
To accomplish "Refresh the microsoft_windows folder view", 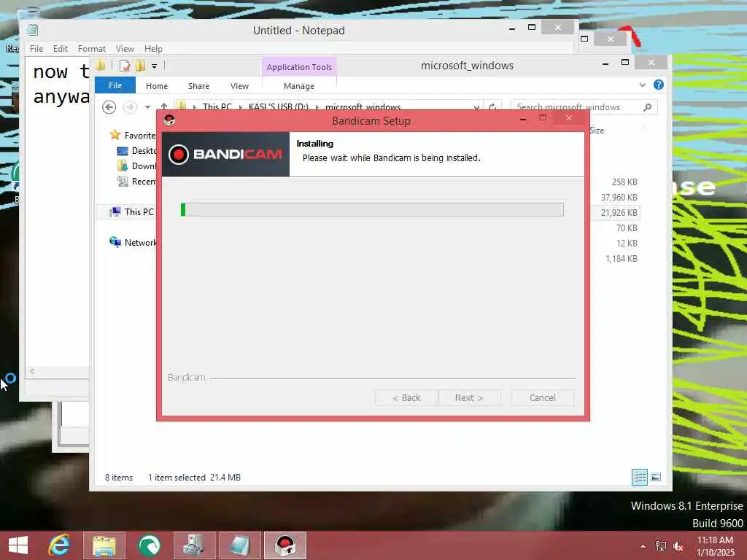I will 492,106.
